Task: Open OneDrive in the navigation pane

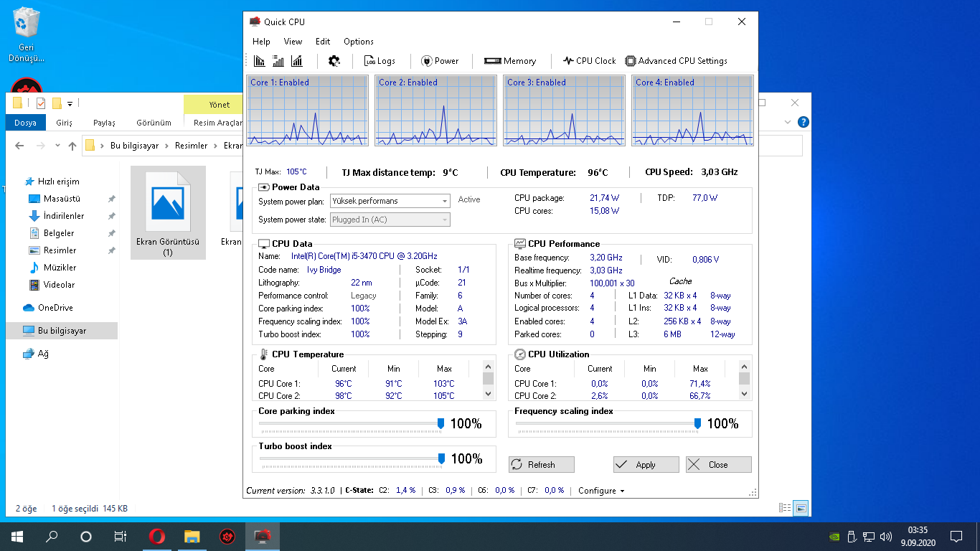Action: pos(55,308)
